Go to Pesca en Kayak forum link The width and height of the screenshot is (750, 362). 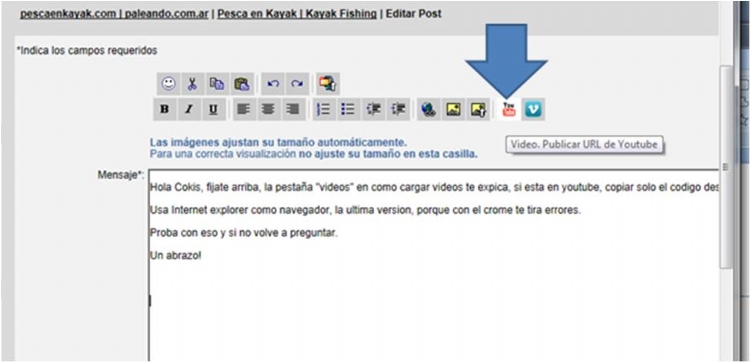pos(258,14)
